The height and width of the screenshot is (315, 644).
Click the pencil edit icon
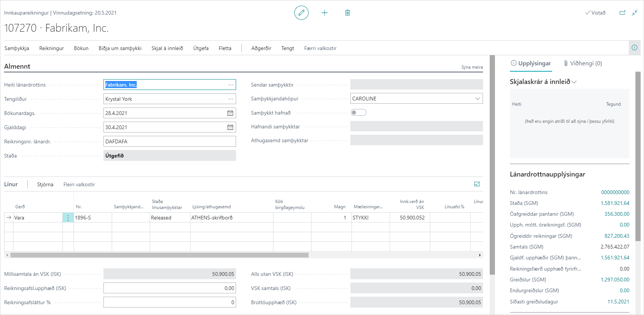point(301,13)
